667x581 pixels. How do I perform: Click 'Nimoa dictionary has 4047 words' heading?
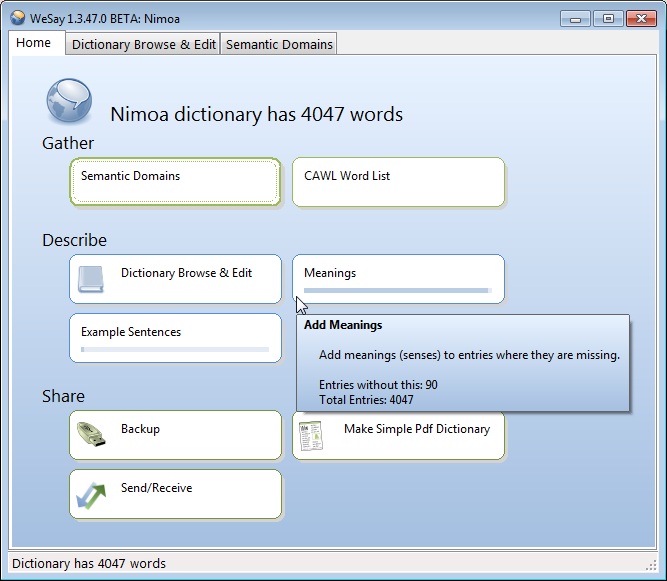tap(257, 114)
